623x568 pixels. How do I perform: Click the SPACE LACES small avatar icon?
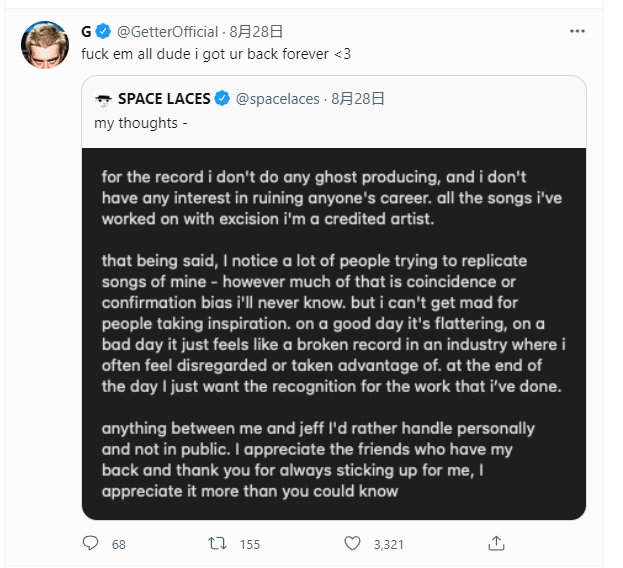104,99
